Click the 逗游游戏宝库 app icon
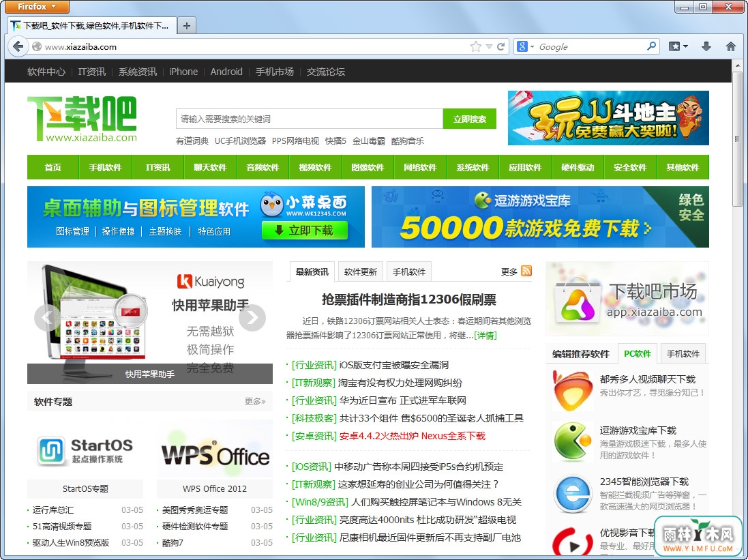The height and width of the screenshot is (560, 748). [x=573, y=442]
